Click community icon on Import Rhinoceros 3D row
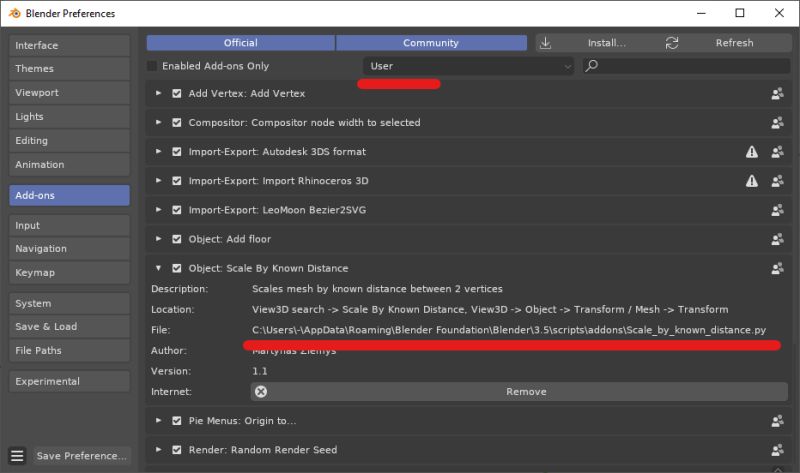The image size is (800, 473). click(777, 181)
